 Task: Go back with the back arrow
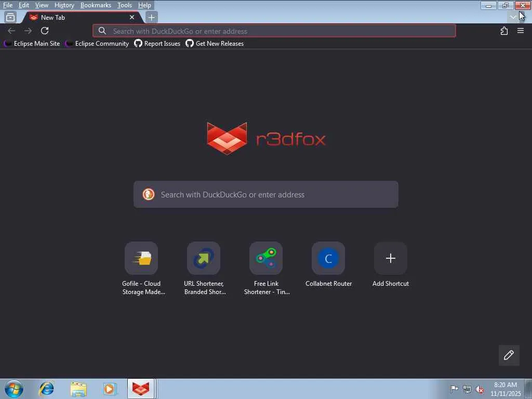tap(11, 31)
